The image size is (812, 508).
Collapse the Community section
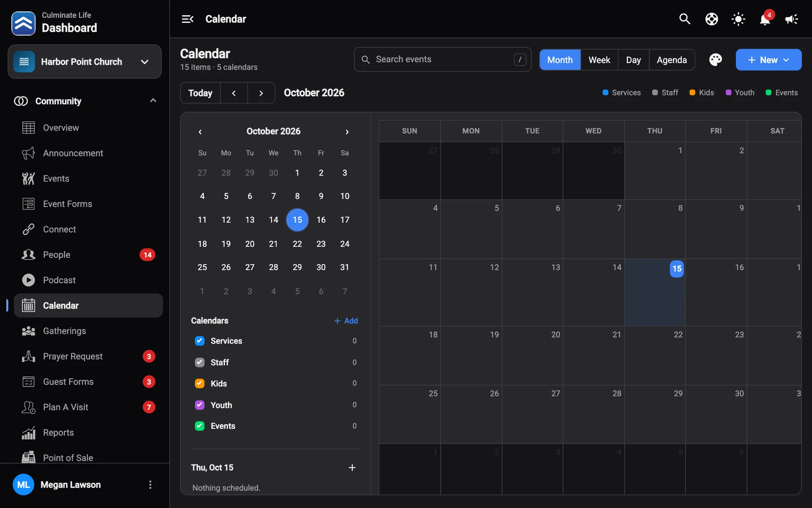[153, 101]
